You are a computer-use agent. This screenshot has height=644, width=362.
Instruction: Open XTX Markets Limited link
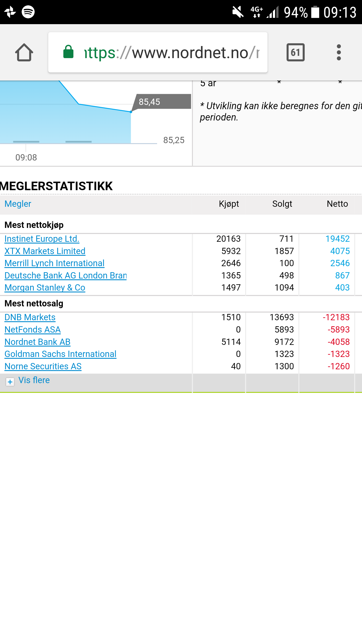click(45, 251)
